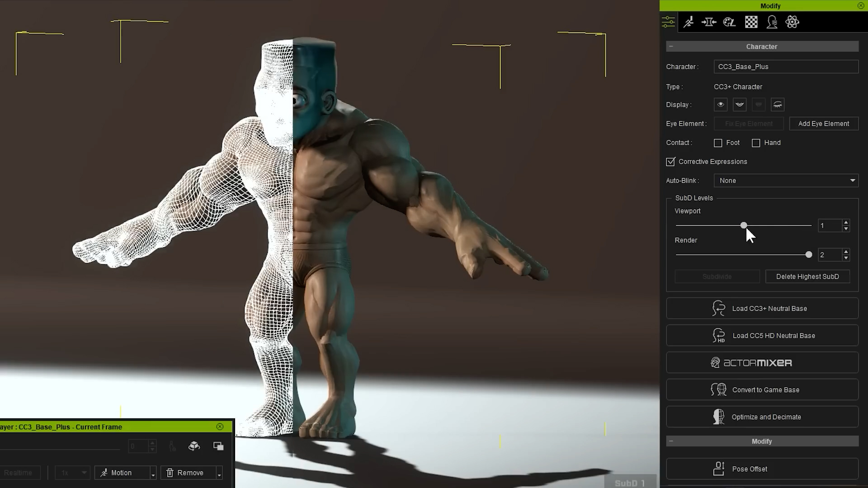Collapse the Modify section header
The image size is (868, 488).
pos(671,441)
